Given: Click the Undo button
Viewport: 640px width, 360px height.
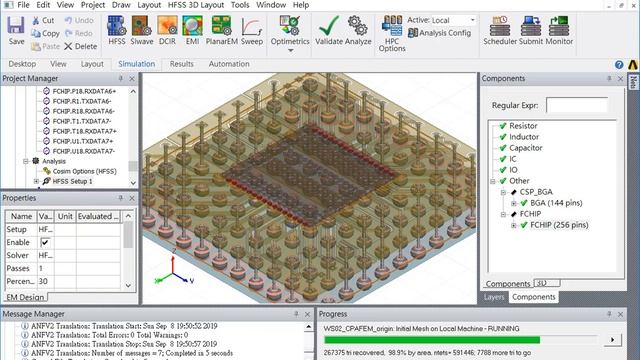Looking at the screenshot, I should (79, 20).
